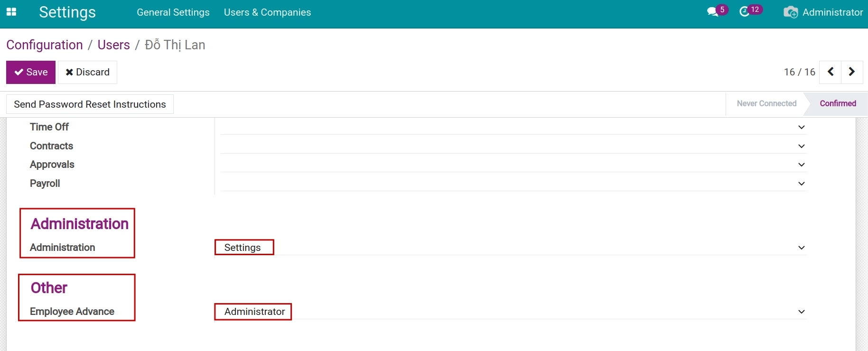Go to previous user record arrow
This screenshot has width=868, height=351.
pos(831,72)
